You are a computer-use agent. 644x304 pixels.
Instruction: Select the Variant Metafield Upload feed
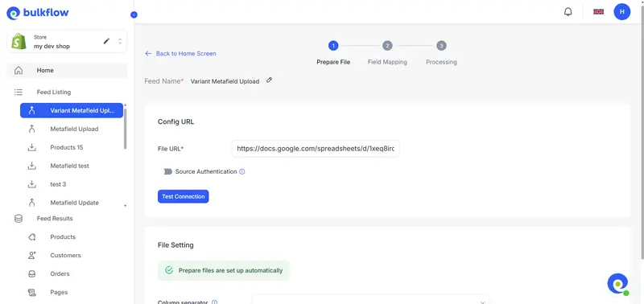(72, 110)
